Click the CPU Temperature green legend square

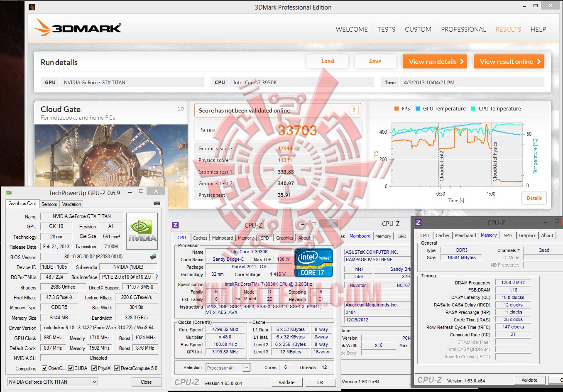[473, 109]
